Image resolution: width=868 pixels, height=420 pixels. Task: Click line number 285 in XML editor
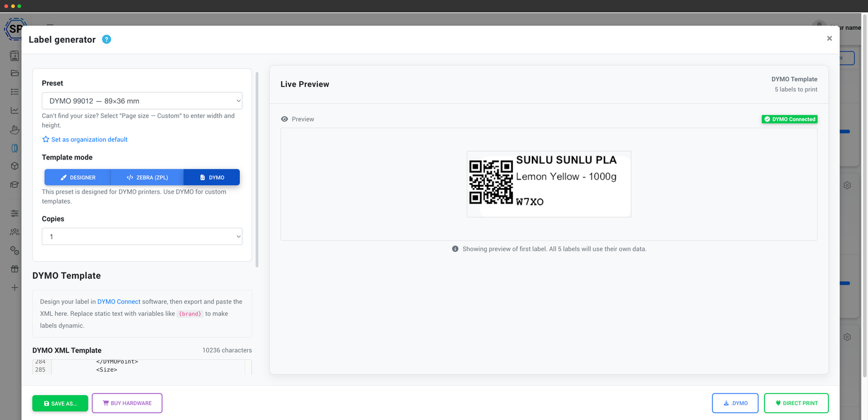(40, 370)
